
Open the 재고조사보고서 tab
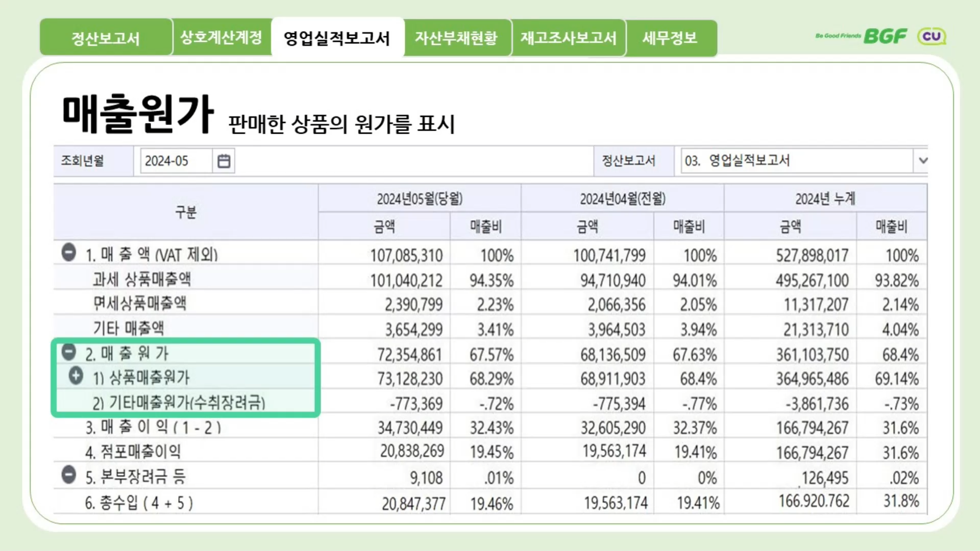(568, 38)
